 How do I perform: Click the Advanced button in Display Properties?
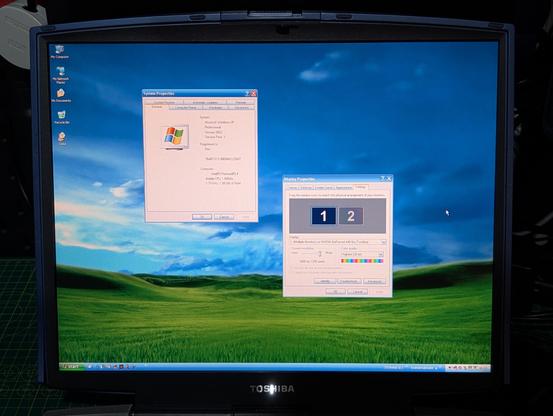click(x=374, y=281)
